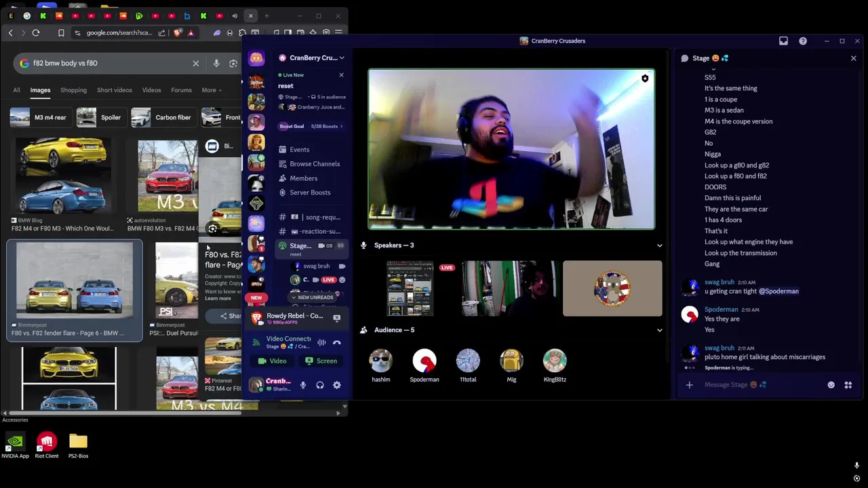Open Discord User Settings gear
Screen dimensions: 868x488
[x=336, y=385]
